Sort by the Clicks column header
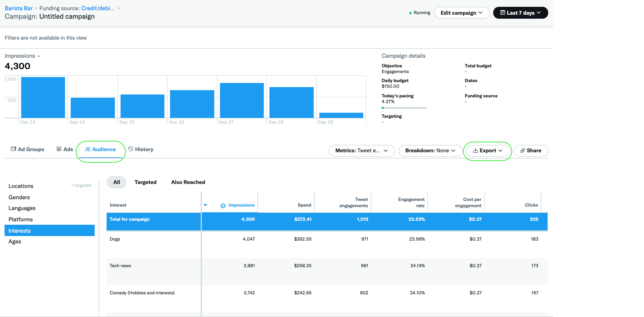Image resolution: width=644 pixels, height=317 pixels. 531,205
